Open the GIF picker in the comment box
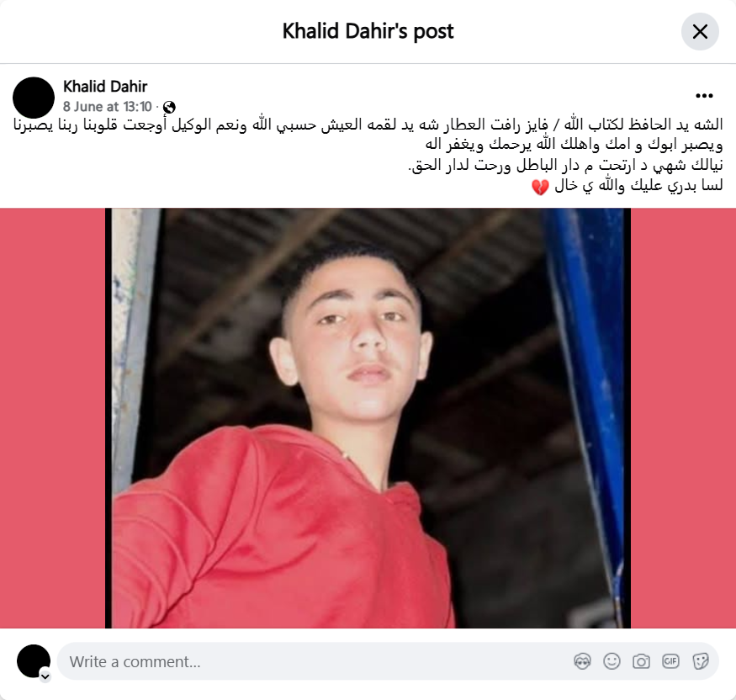The height and width of the screenshot is (700, 736). [670, 661]
